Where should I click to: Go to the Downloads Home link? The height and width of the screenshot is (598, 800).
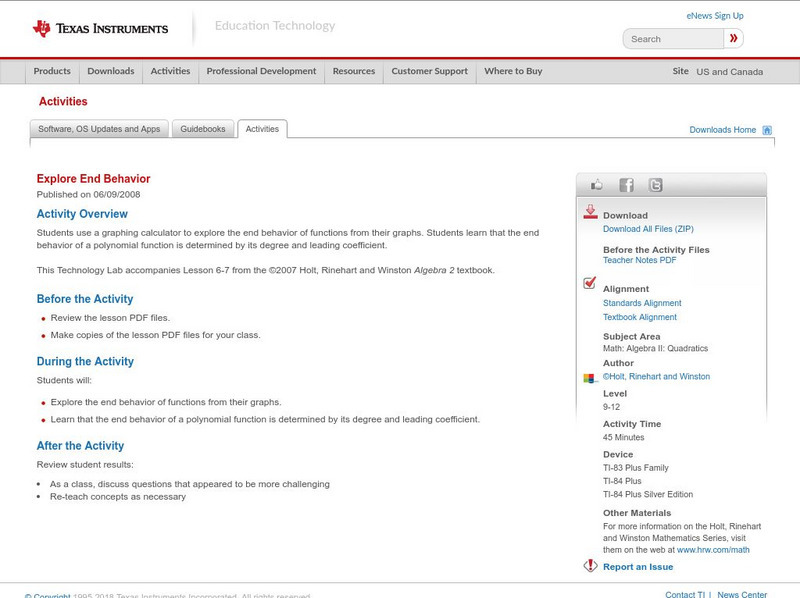click(x=722, y=130)
